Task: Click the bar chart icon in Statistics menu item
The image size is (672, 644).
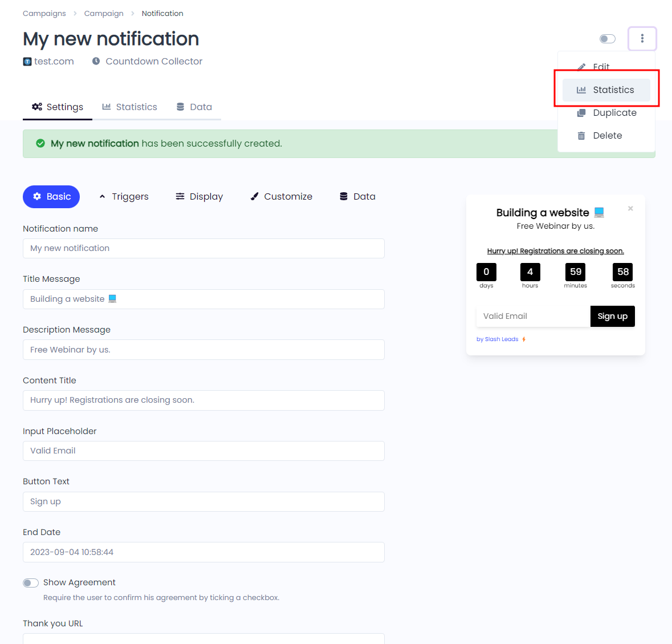Action: (x=581, y=90)
